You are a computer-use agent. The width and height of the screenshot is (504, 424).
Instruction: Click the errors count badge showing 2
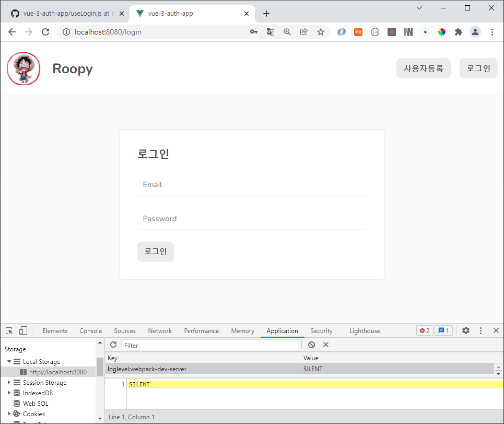[x=425, y=330]
